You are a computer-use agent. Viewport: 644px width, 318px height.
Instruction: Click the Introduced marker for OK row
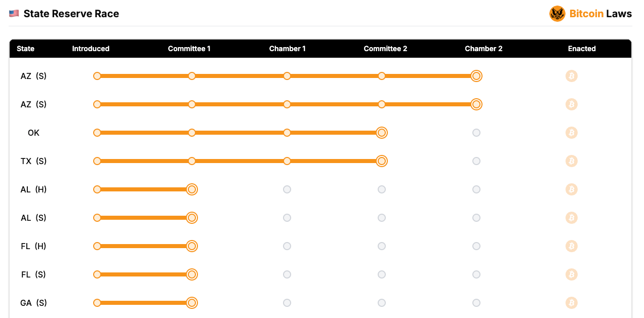[97, 133]
